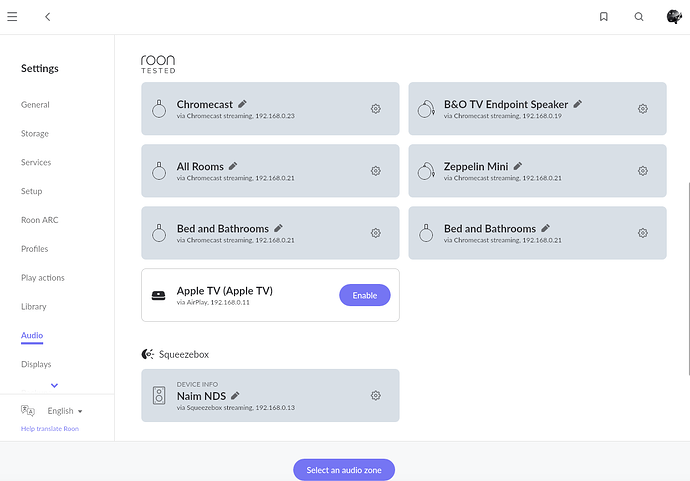The image size is (690, 481).
Task: Enable the Apple TV AirPlay device
Action: (x=365, y=295)
